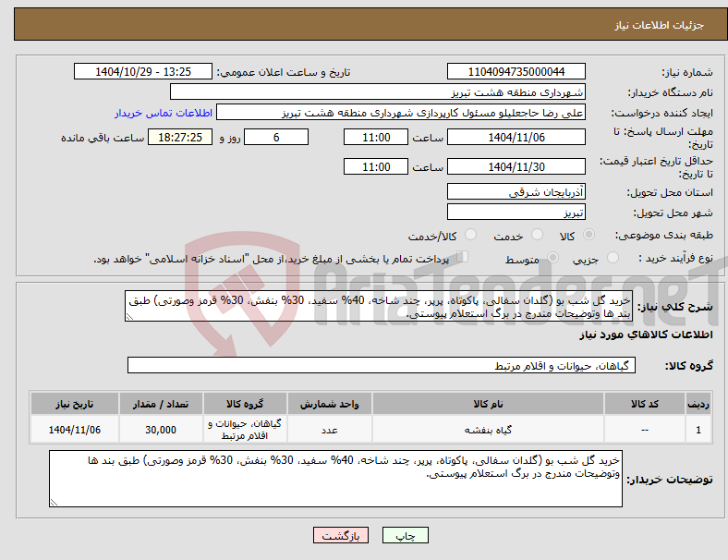This screenshot has width=728, height=560.
Task: Click the price validity date 1404/11/30 field
Action: [x=516, y=166]
